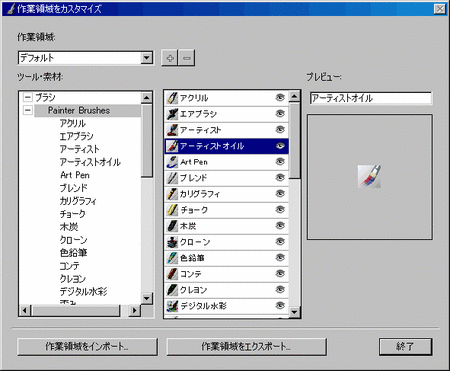
Task: Click 作業領域をエクスポート button
Action: (246, 347)
